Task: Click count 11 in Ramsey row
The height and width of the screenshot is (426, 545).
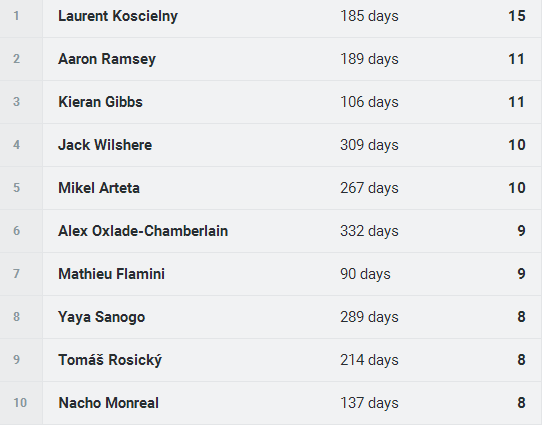Action: [x=516, y=59]
